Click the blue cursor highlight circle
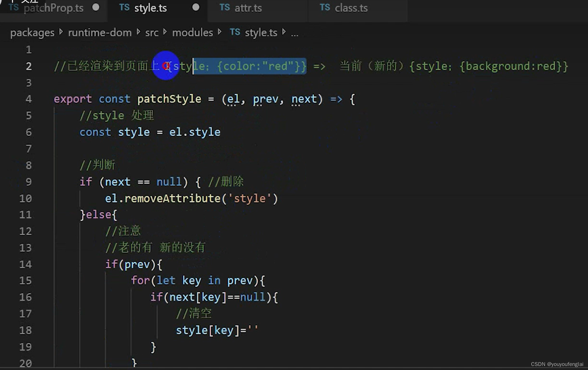Image resolution: width=588 pixels, height=370 pixels. (x=165, y=66)
